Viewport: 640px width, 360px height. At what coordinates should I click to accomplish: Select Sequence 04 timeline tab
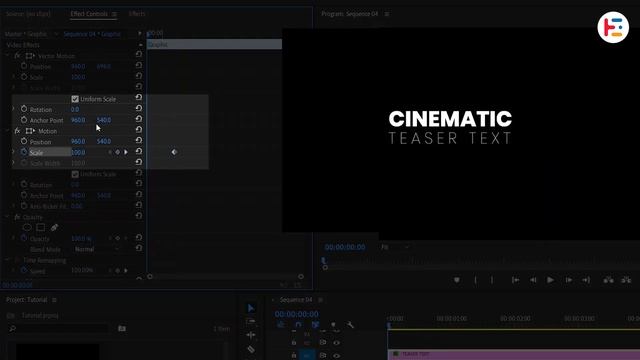[296, 300]
